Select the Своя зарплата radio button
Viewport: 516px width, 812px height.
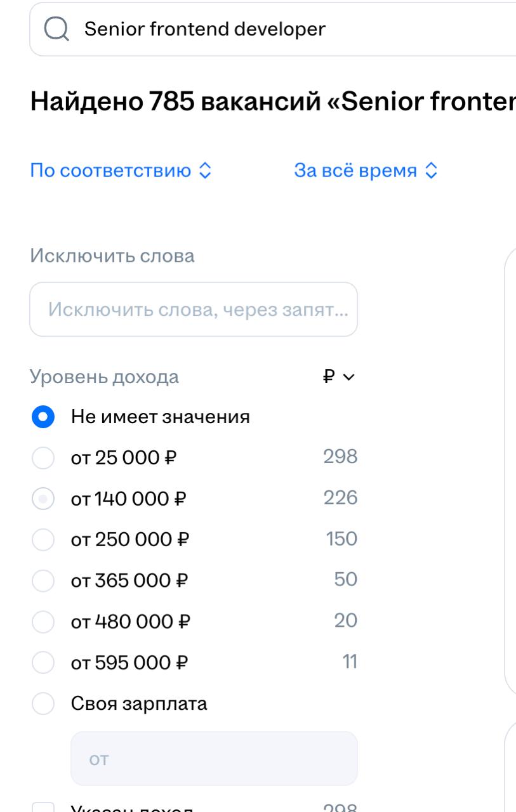pos(43,704)
